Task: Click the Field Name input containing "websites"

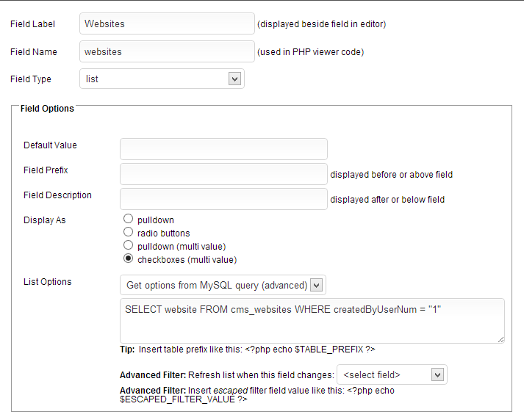Action: (x=166, y=51)
